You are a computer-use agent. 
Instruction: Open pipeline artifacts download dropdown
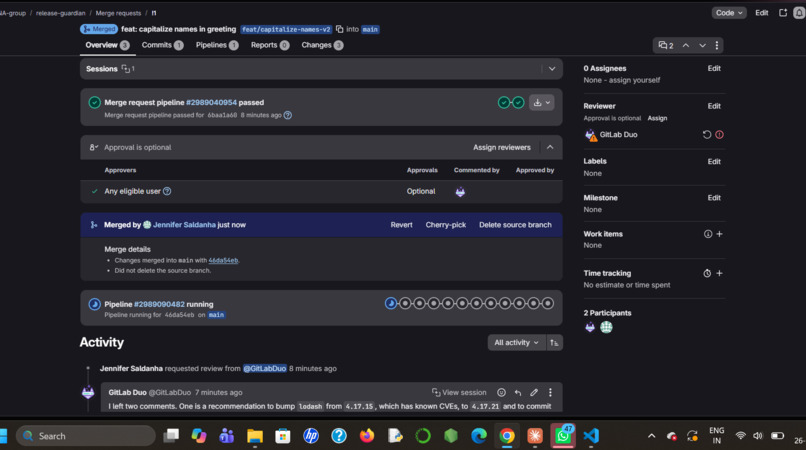(x=541, y=103)
